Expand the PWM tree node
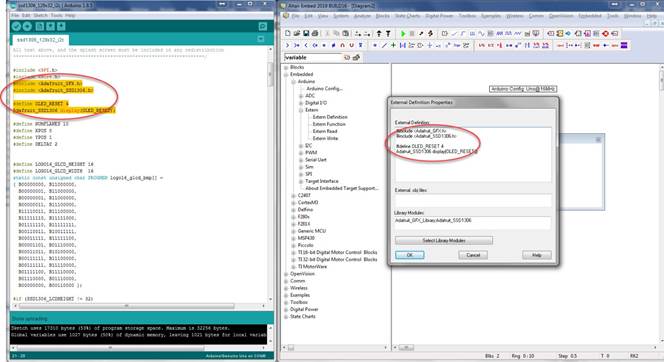 [301, 153]
